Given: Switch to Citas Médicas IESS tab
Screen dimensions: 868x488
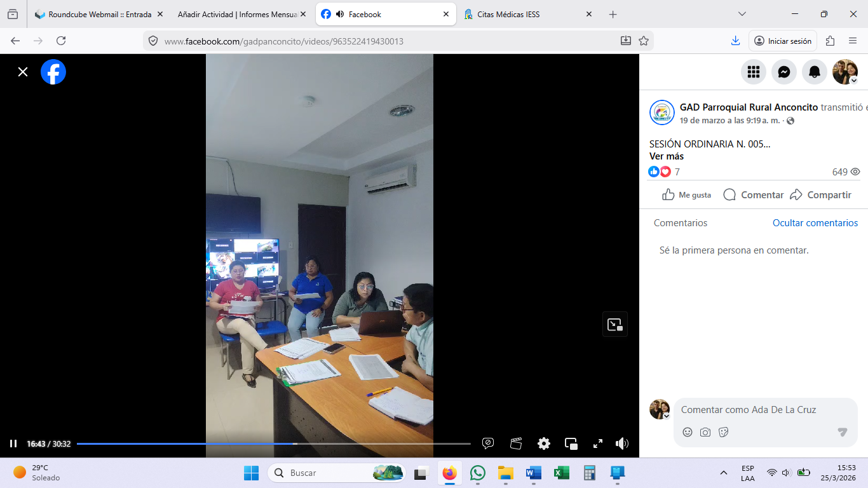Looking at the screenshot, I should (x=508, y=14).
